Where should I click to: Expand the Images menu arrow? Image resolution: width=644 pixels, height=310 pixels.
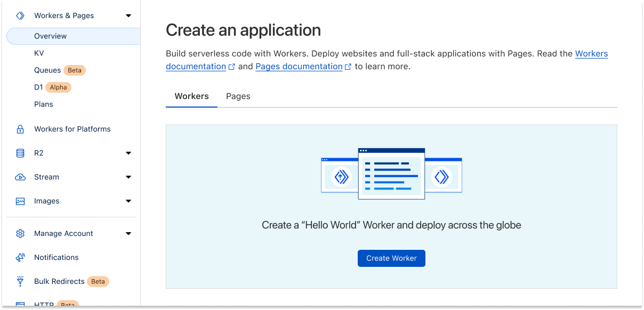tap(128, 201)
